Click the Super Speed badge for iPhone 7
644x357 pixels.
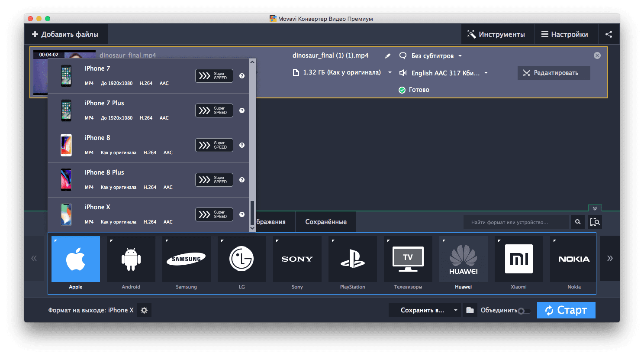click(x=214, y=76)
